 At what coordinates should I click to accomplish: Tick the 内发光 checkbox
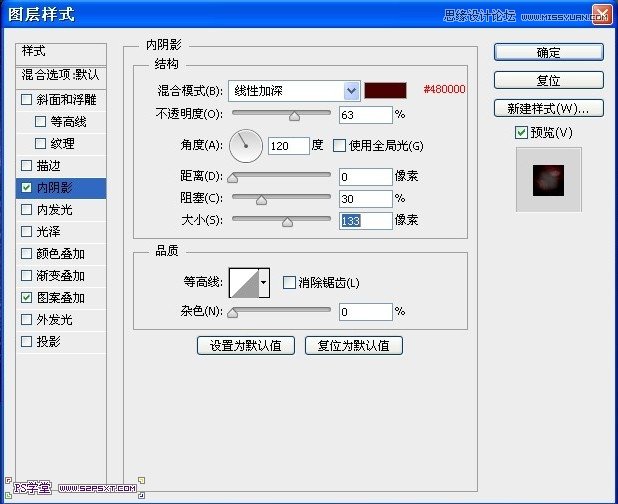pyautogui.click(x=26, y=210)
